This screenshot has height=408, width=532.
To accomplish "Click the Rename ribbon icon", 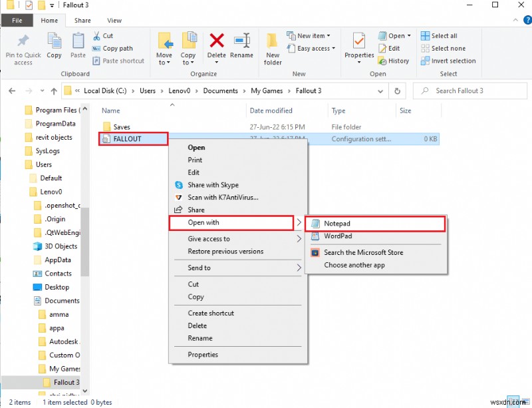I will pyautogui.click(x=241, y=41).
